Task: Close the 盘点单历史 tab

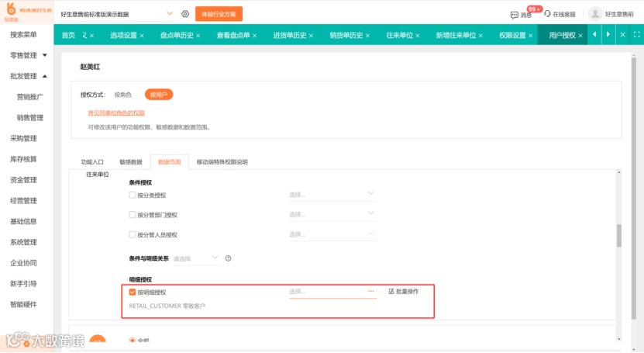Action: [x=198, y=36]
